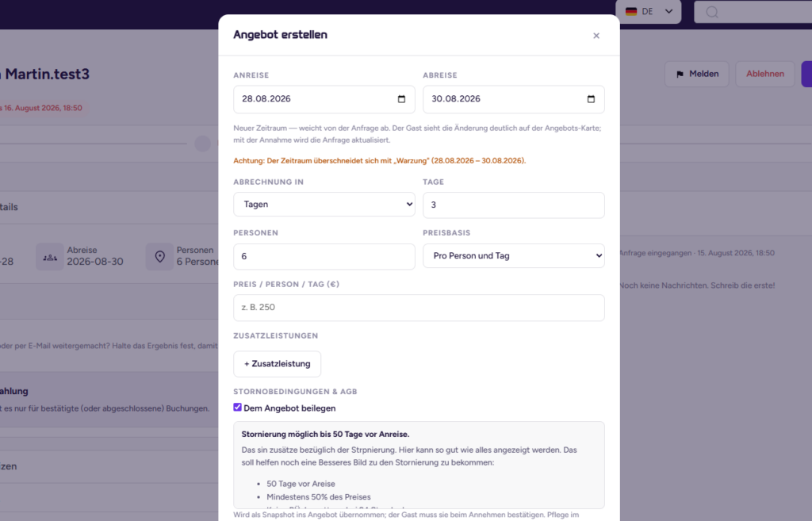Open the Abrechnung in dropdown
This screenshot has width=812, height=521.
click(324, 204)
